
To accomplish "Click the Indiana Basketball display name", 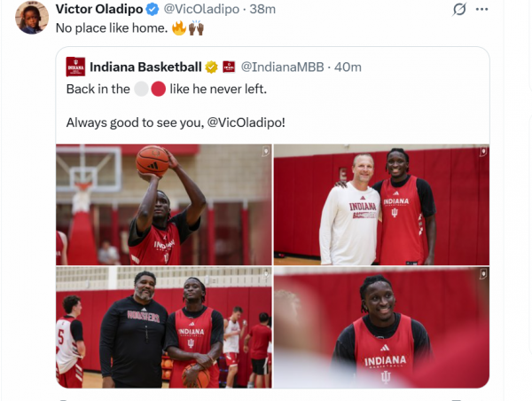I will (145, 67).
